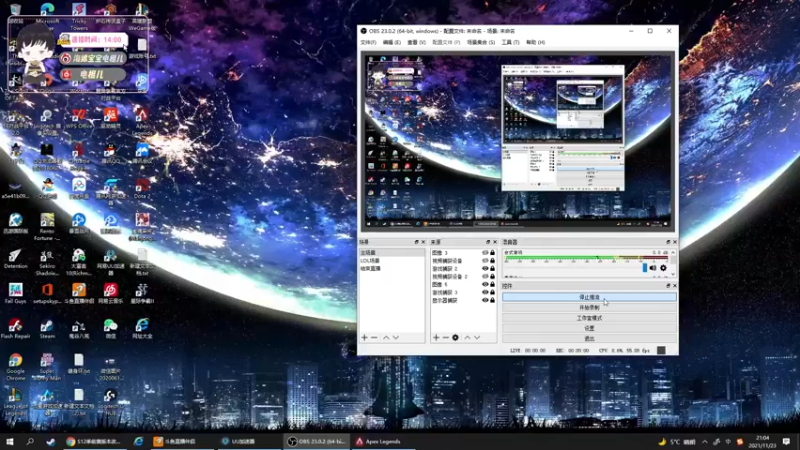The height and width of the screenshot is (450, 800).
Task: Open the notification center icon in taskbar
Action: point(786,442)
